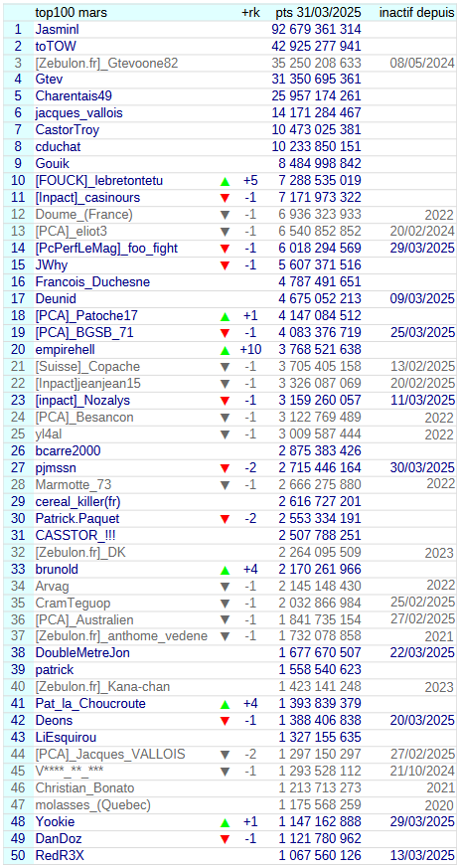Select player name CASSTOR_!!!
Viewport: 460px width, 868px height.
pyautogui.click(x=76, y=536)
